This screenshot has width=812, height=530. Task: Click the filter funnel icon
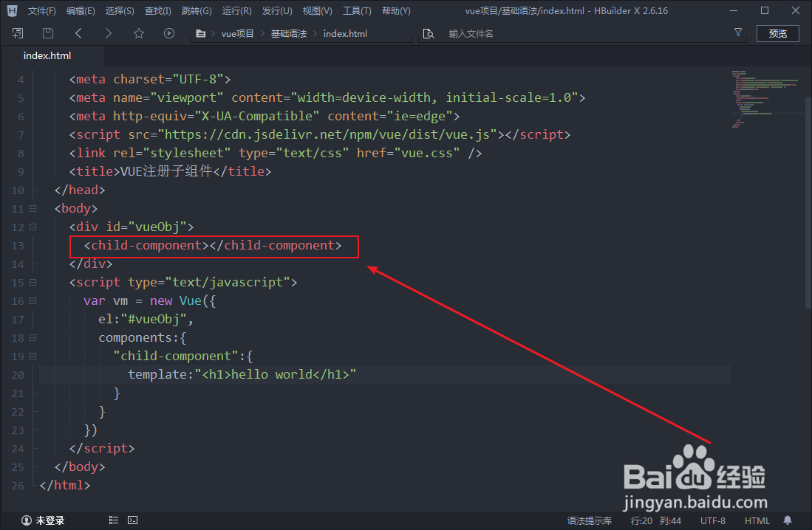click(x=738, y=32)
